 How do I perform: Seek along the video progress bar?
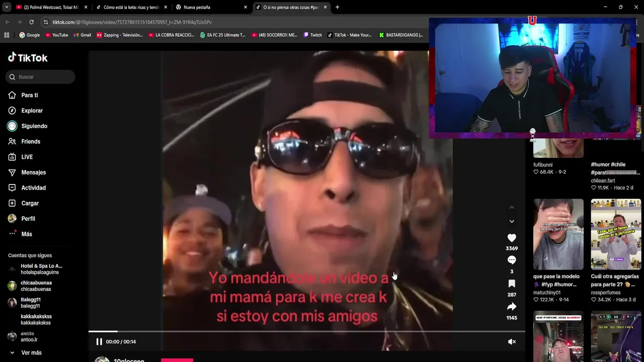pyautogui.click(x=307, y=331)
